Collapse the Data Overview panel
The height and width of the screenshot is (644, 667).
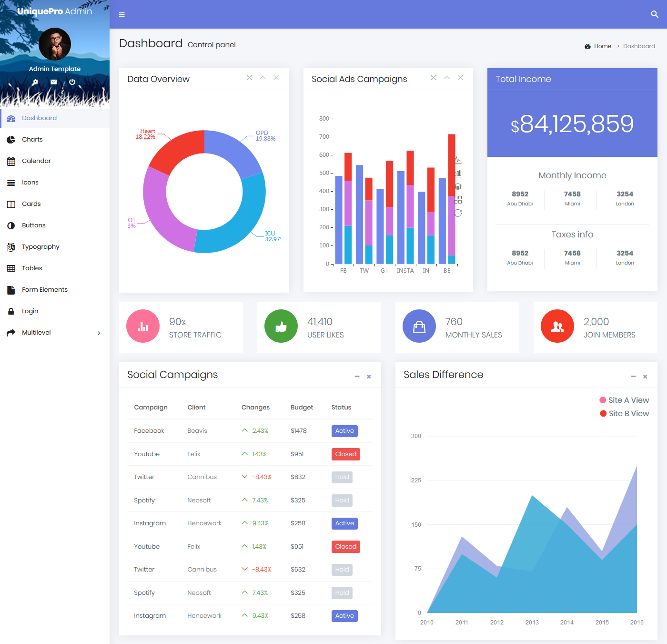[263, 78]
